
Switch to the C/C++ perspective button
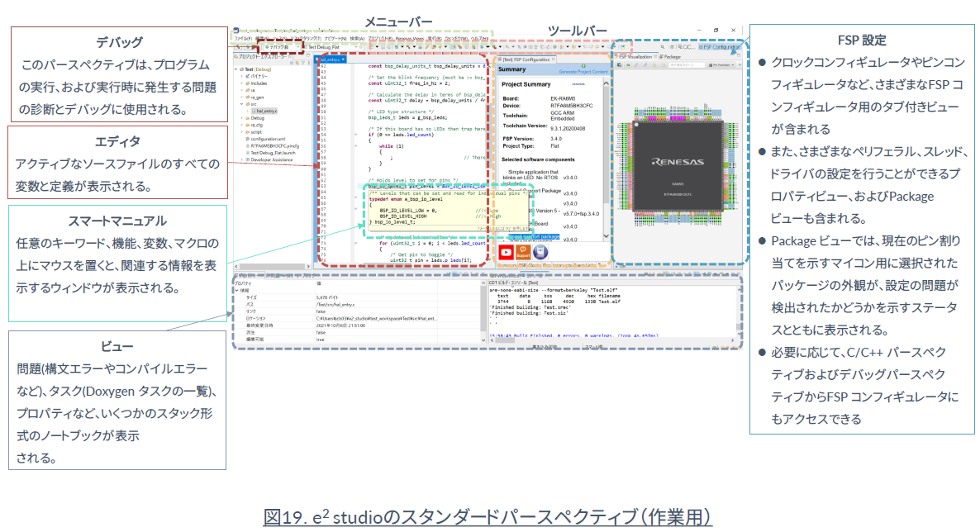point(687,47)
